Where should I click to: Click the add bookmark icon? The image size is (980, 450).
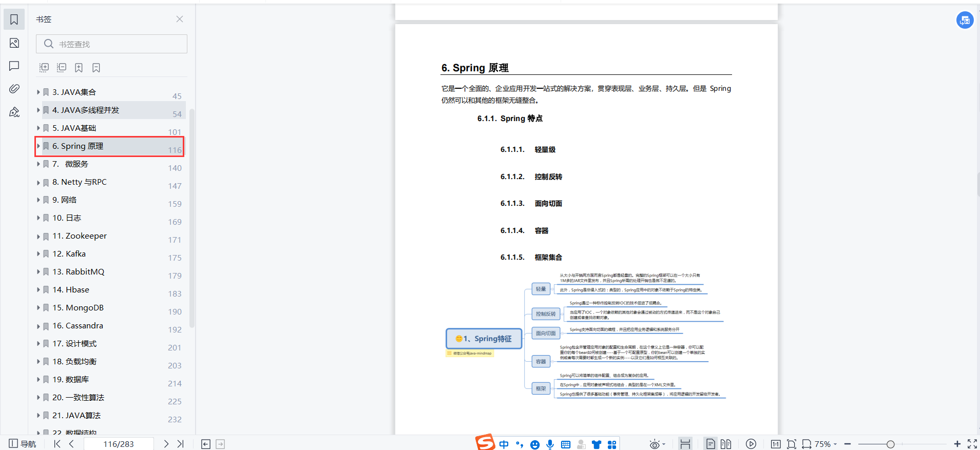click(79, 68)
